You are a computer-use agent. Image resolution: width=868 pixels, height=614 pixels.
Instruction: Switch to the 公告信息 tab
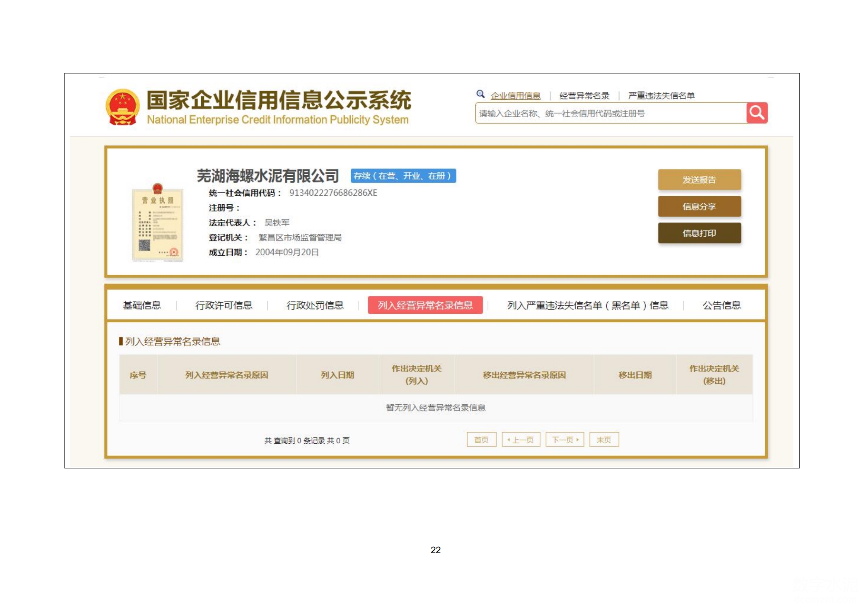click(721, 305)
